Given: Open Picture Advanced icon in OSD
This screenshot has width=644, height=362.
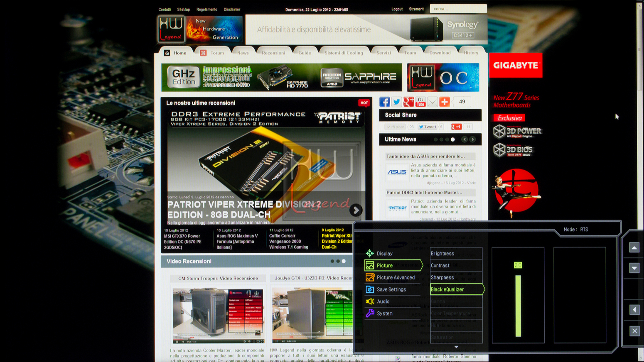Looking at the screenshot, I should [369, 277].
